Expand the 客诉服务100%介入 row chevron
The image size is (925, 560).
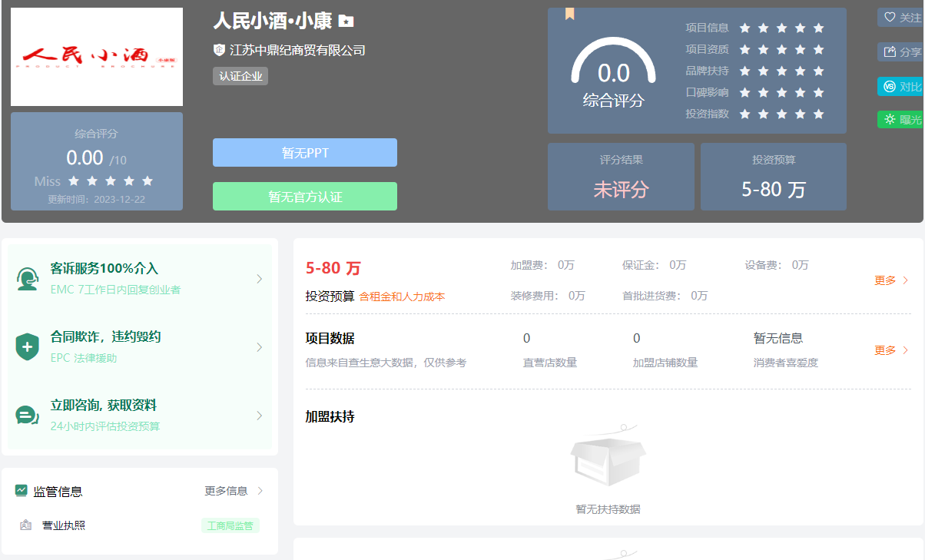259,279
